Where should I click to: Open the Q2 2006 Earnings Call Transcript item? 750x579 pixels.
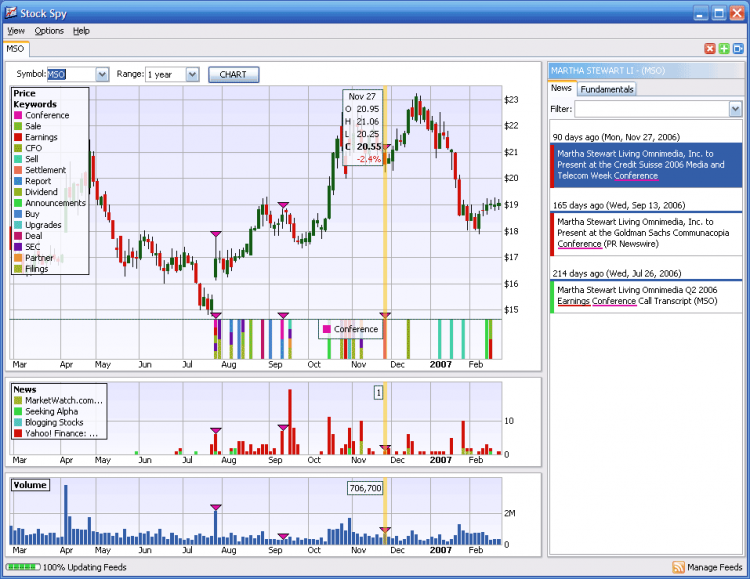click(x=646, y=296)
